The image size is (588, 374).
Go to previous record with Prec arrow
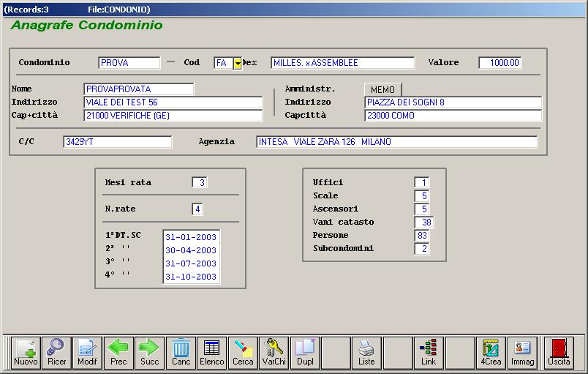[118, 353]
